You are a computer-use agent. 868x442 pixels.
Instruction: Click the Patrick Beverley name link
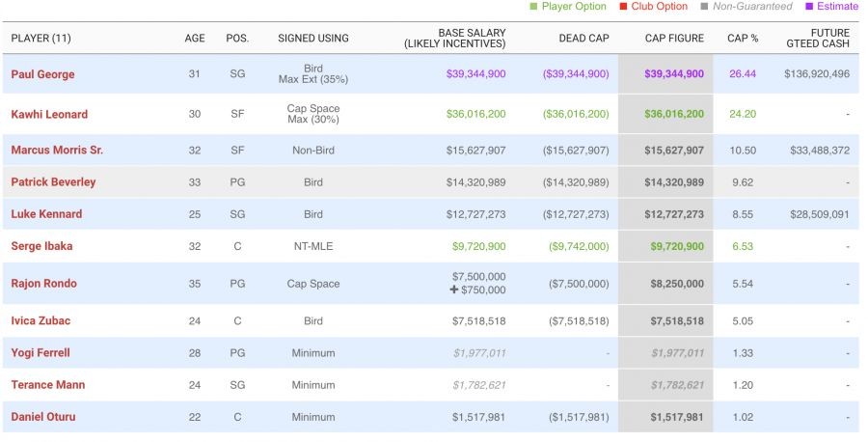click(53, 181)
